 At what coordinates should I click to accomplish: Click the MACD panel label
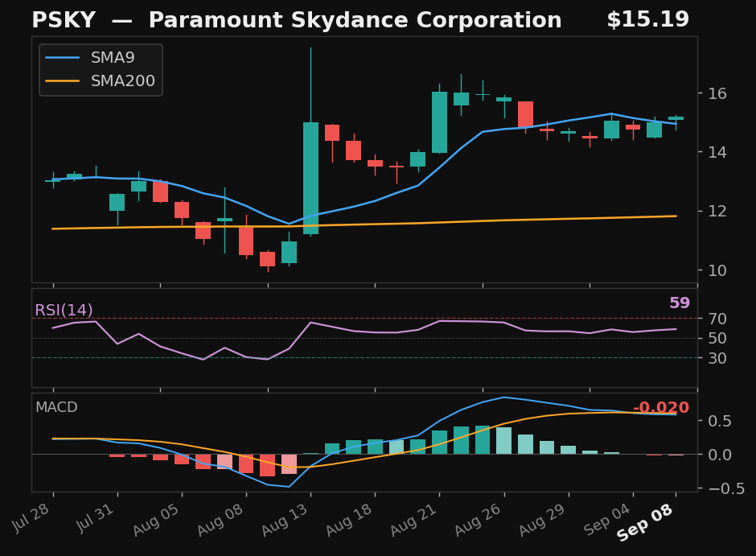tap(56, 407)
